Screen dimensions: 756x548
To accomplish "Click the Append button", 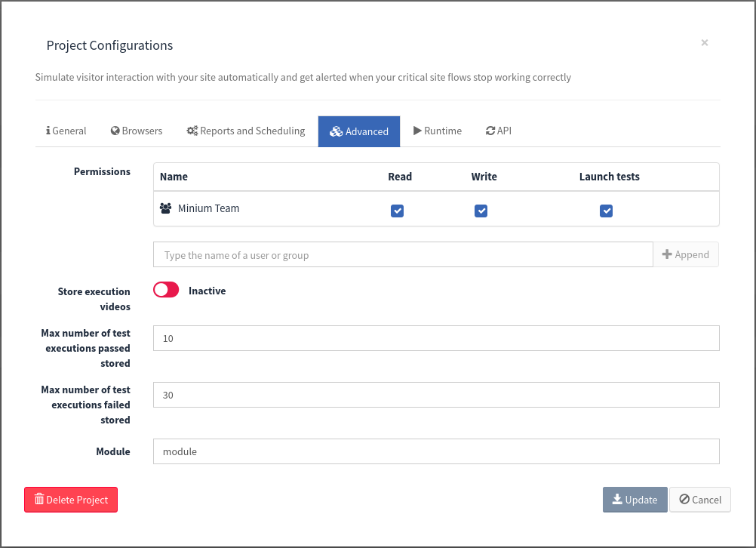I will coord(686,254).
